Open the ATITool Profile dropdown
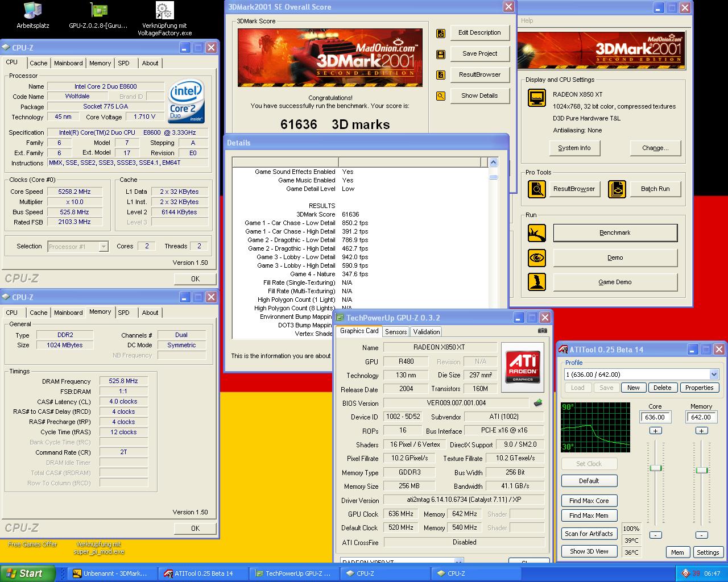728x582 pixels. (x=714, y=375)
